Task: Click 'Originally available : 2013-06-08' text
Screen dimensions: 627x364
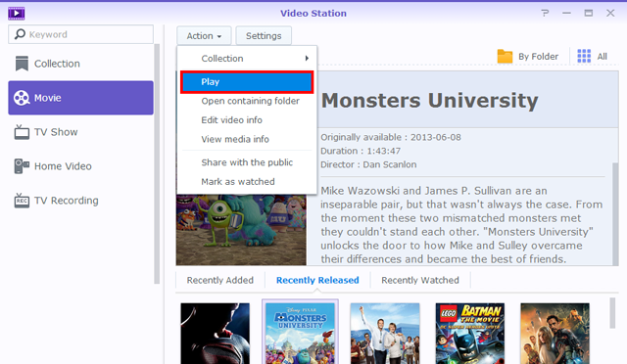Action: [391, 137]
